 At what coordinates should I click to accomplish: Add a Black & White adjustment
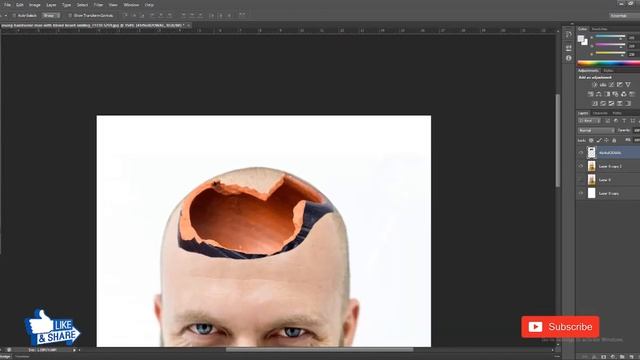pyautogui.click(x=607, y=94)
